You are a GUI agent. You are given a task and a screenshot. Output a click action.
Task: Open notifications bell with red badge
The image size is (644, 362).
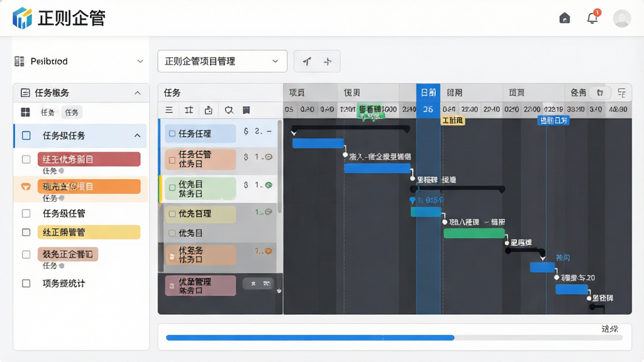[592, 17]
